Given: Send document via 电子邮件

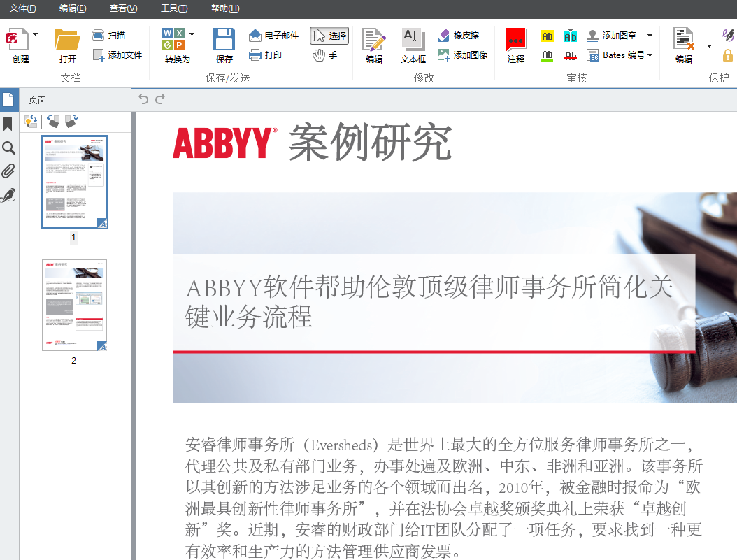Looking at the screenshot, I should [273, 34].
